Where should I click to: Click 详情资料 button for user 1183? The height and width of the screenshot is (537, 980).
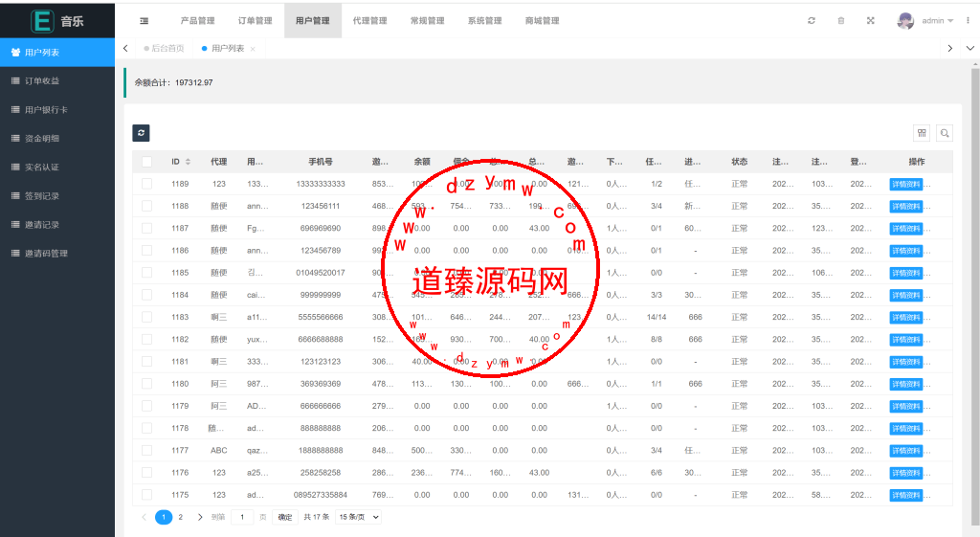906,318
